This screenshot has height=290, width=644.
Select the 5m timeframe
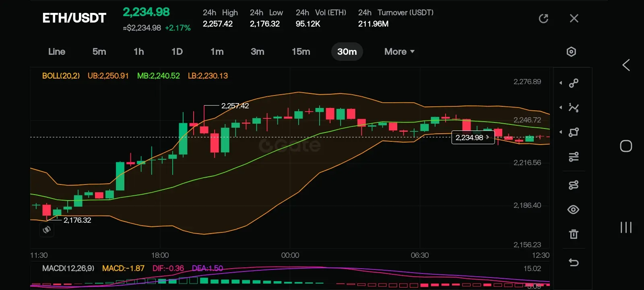click(x=99, y=52)
